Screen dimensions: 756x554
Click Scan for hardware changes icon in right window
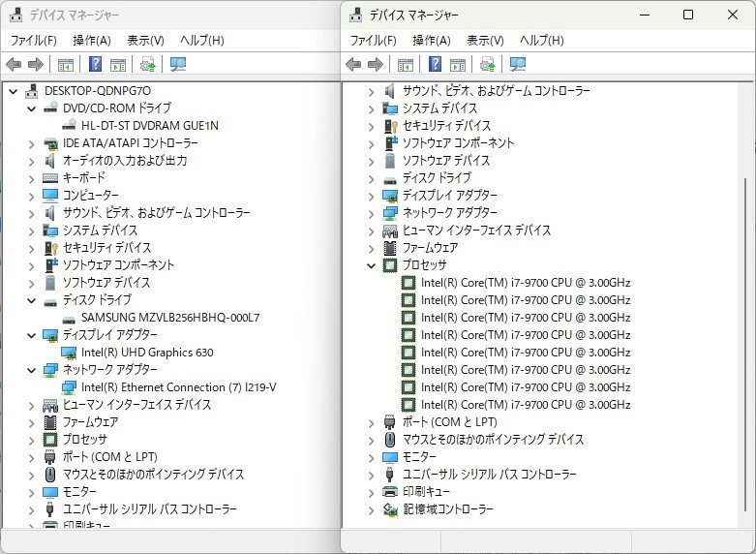point(518,64)
